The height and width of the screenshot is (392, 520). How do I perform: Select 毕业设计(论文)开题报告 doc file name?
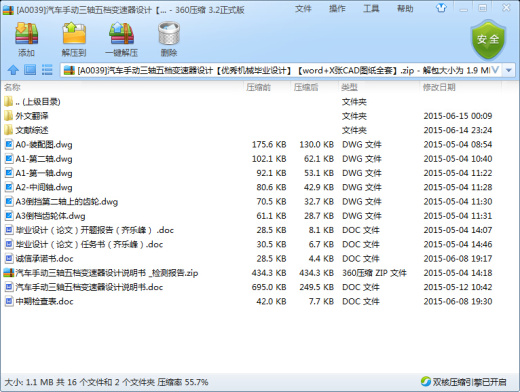pos(95,230)
